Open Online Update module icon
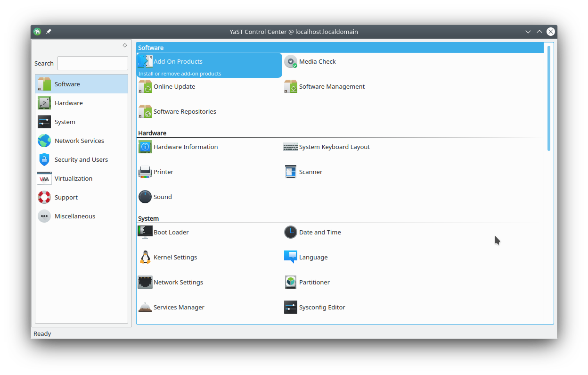 (145, 87)
